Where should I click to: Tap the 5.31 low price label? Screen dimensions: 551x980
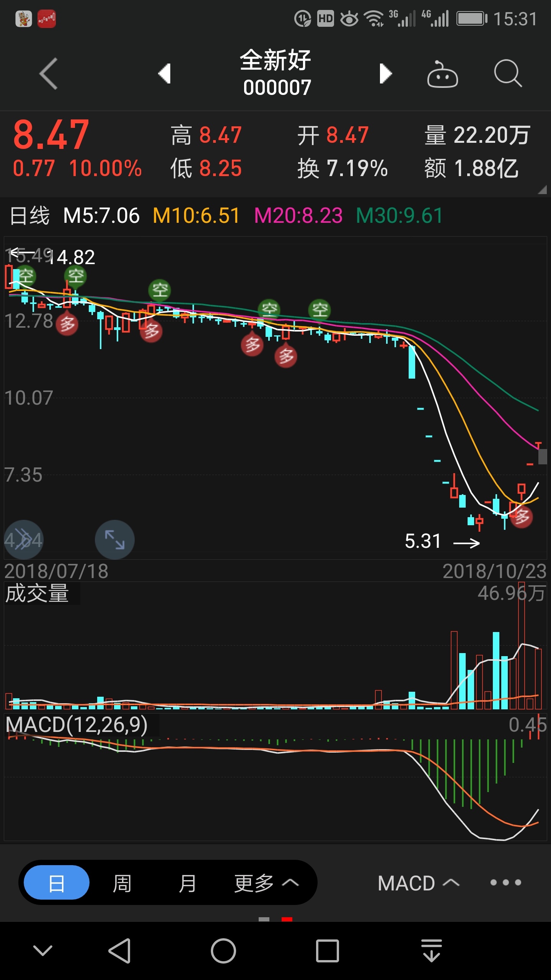pyautogui.click(x=423, y=541)
